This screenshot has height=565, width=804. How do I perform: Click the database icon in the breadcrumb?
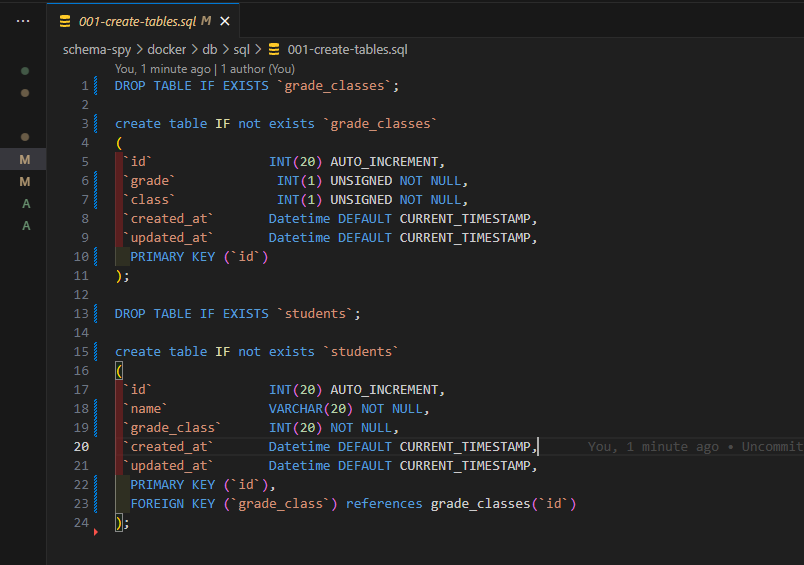point(274,49)
